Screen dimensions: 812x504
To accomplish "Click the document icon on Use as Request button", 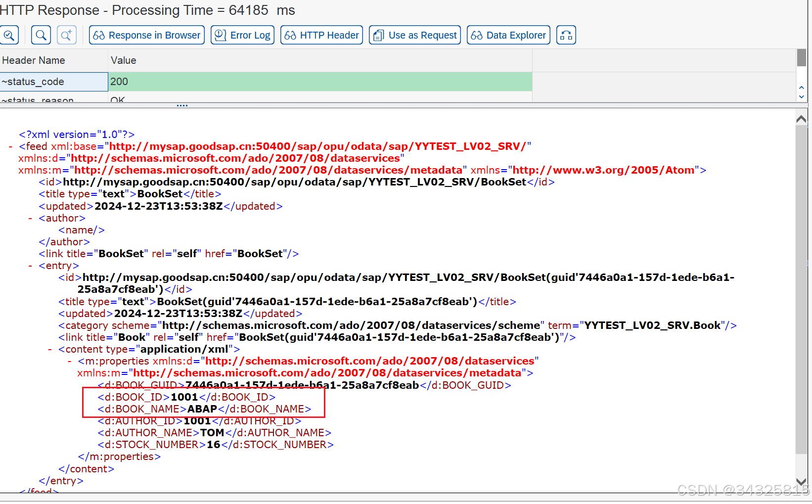I will pyautogui.click(x=378, y=35).
